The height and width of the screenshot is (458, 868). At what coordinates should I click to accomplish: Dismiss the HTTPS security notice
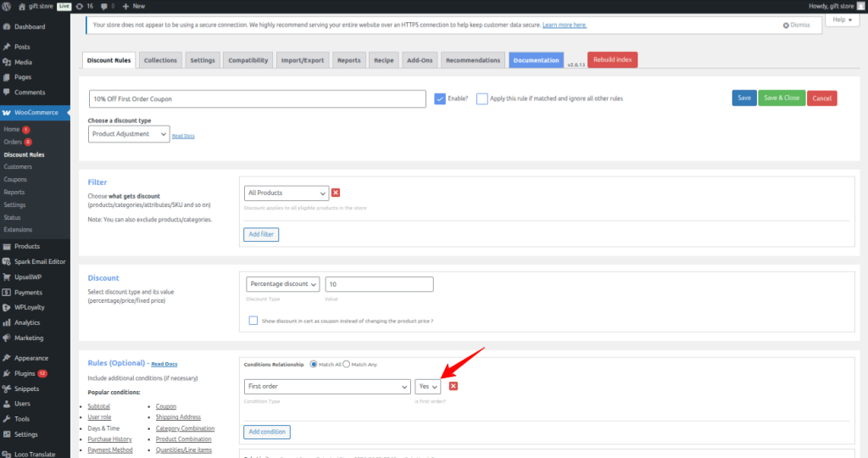(796, 25)
